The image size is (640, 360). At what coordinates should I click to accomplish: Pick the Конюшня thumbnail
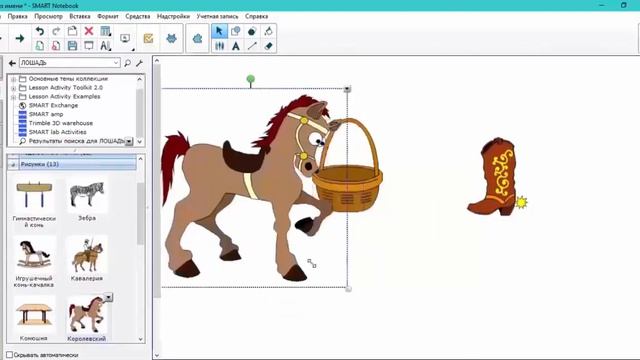click(x=34, y=314)
